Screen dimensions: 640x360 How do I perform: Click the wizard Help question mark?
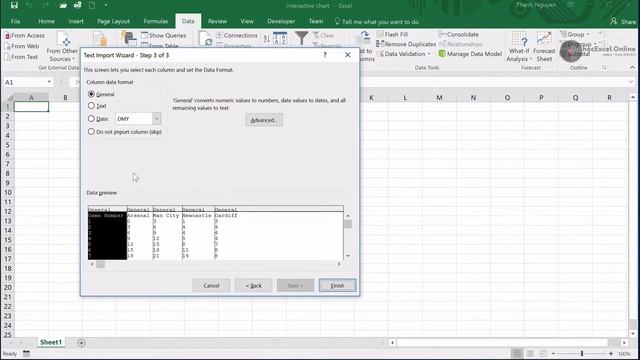(x=325, y=55)
